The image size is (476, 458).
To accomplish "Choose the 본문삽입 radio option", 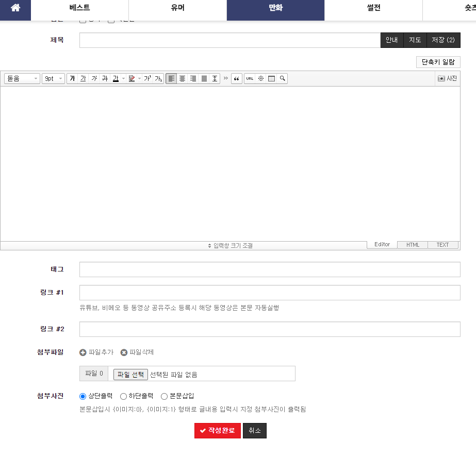I will [165, 396].
